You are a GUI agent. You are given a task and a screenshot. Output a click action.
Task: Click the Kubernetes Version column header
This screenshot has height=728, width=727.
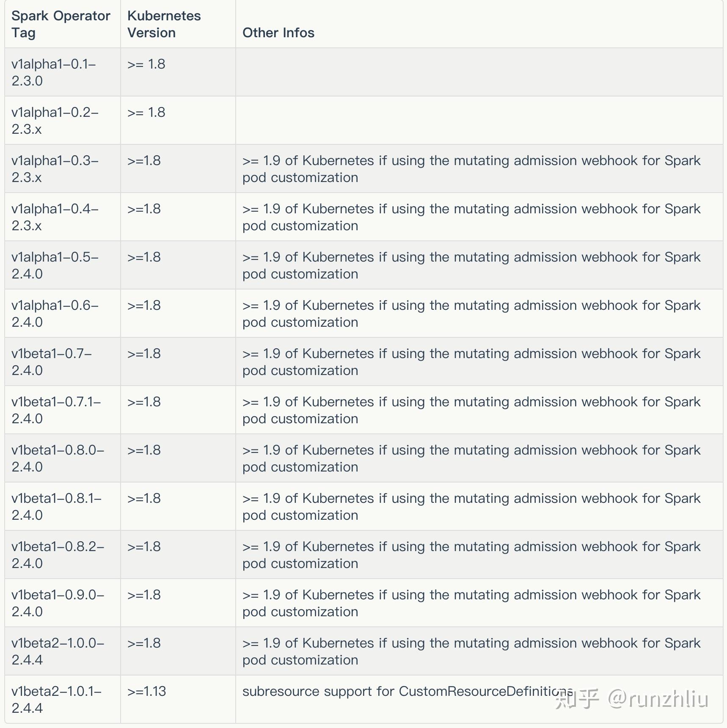click(164, 24)
